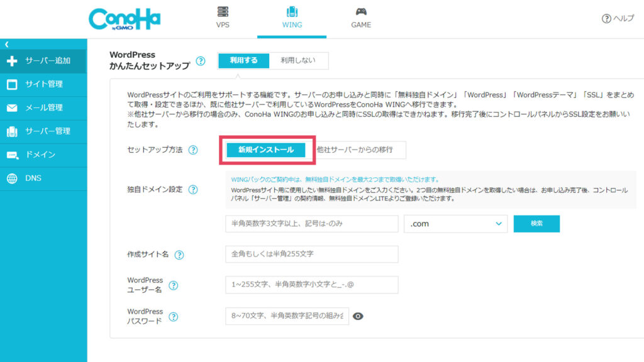Click the 独自ドメイン設定 label
Viewport: 644px width, 362px height.
point(155,190)
